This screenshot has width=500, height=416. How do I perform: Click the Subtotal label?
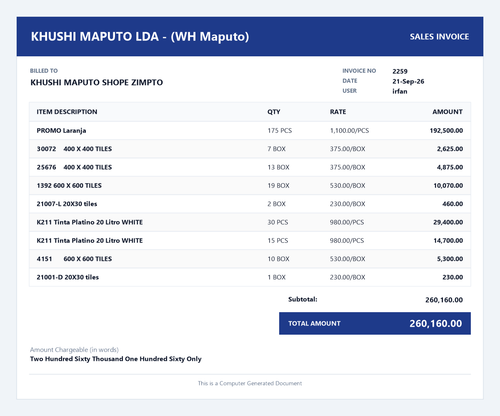[x=303, y=299]
